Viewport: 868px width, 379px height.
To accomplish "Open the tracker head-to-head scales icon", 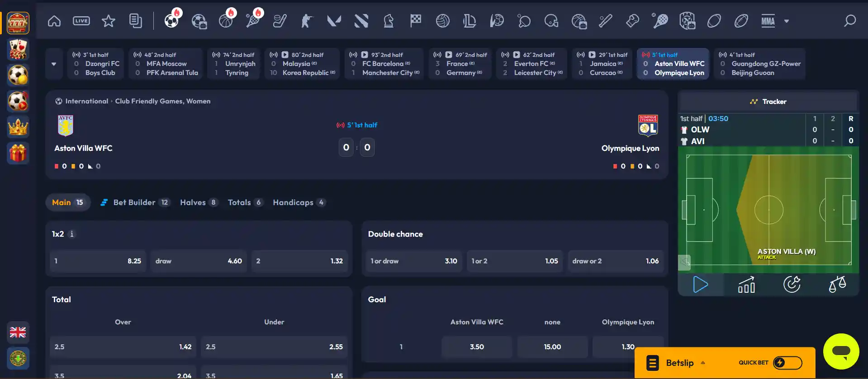I will [837, 285].
